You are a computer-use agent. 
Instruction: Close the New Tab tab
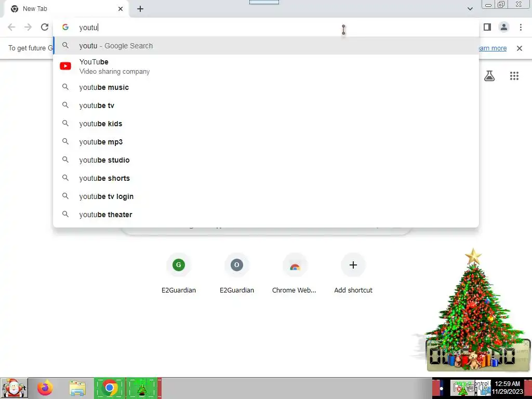point(121,9)
